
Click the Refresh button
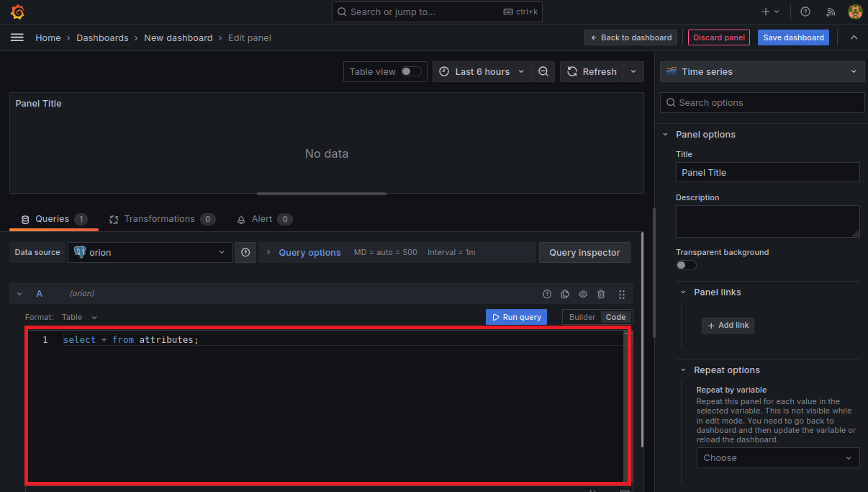pos(592,71)
